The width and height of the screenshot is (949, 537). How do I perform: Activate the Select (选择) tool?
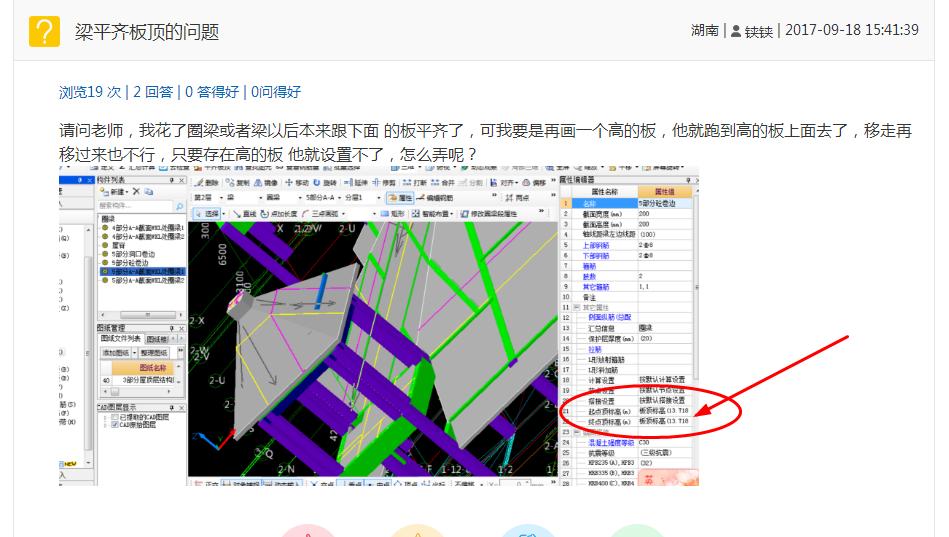point(207,214)
